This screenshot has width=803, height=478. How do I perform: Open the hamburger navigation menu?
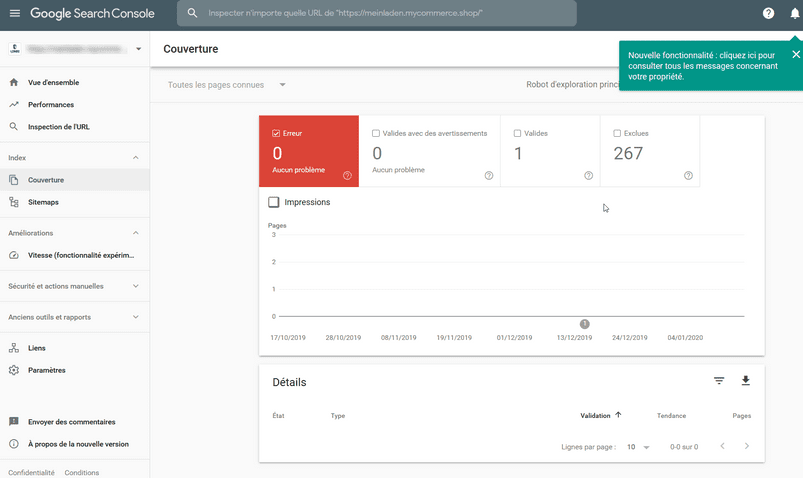tap(15, 13)
